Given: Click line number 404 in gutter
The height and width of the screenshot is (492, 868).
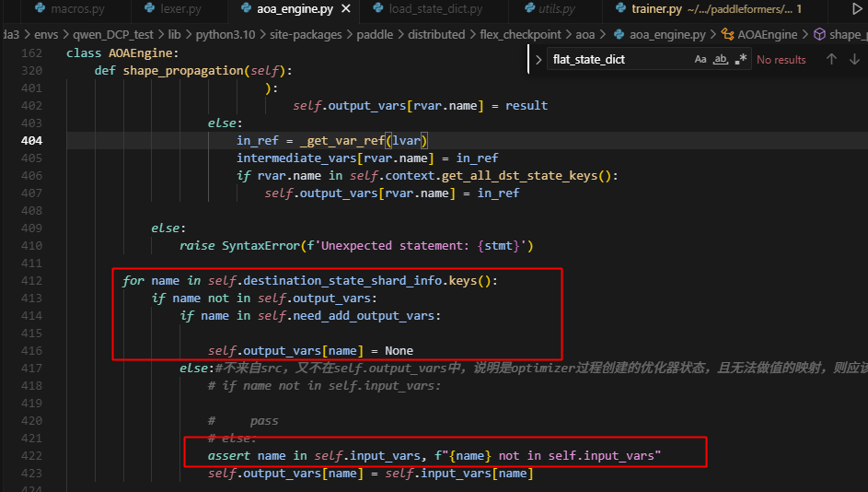Looking at the screenshot, I should 31,141.
